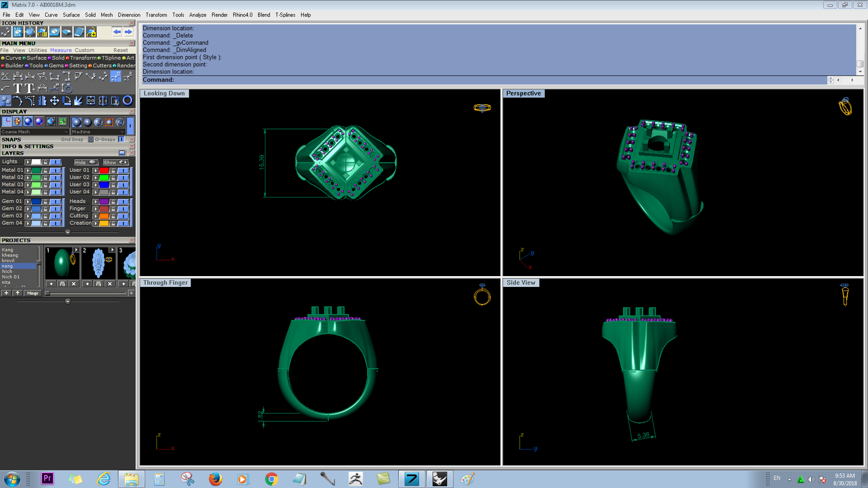The image size is (868, 488).
Task: Select the first grey sphere mesh icon
Action: [x=76, y=122]
